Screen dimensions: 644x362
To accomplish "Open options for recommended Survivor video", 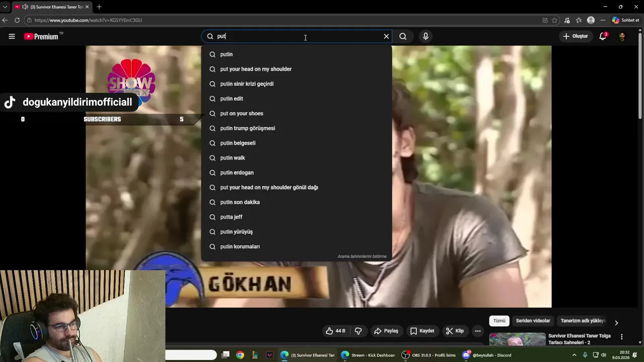I will click(621, 337).
